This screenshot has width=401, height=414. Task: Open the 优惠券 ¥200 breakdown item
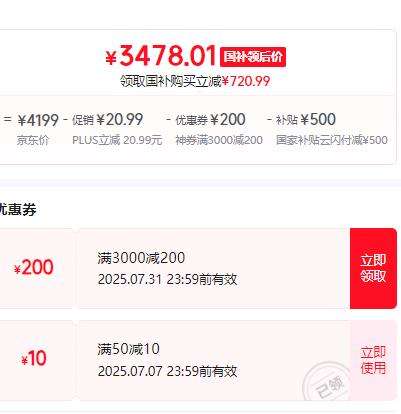(x=210, y=120)
